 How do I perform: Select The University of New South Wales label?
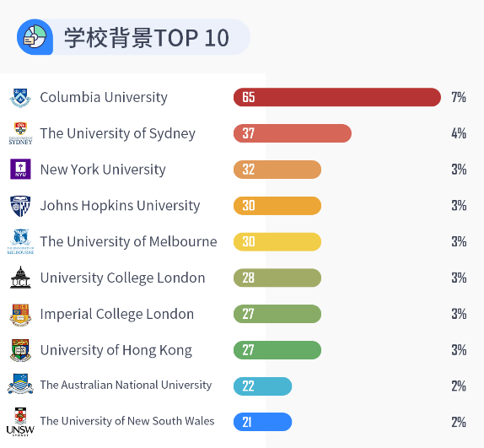[x=127, y=421]
